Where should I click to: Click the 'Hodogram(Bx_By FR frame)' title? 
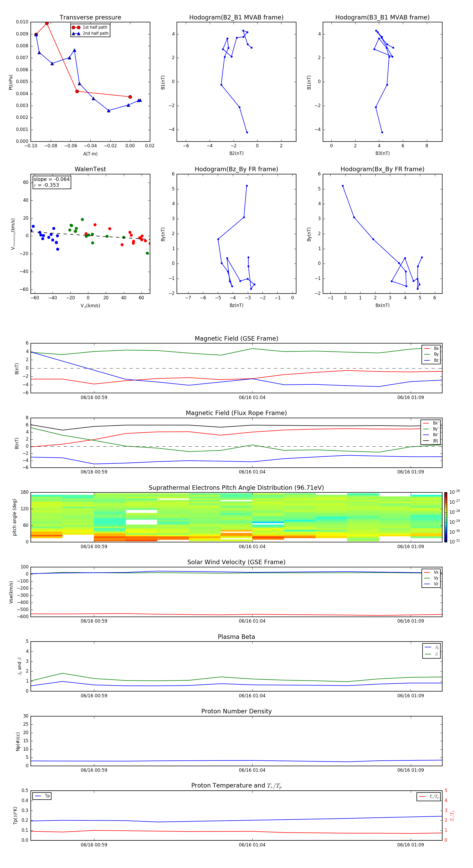[382, 169]
